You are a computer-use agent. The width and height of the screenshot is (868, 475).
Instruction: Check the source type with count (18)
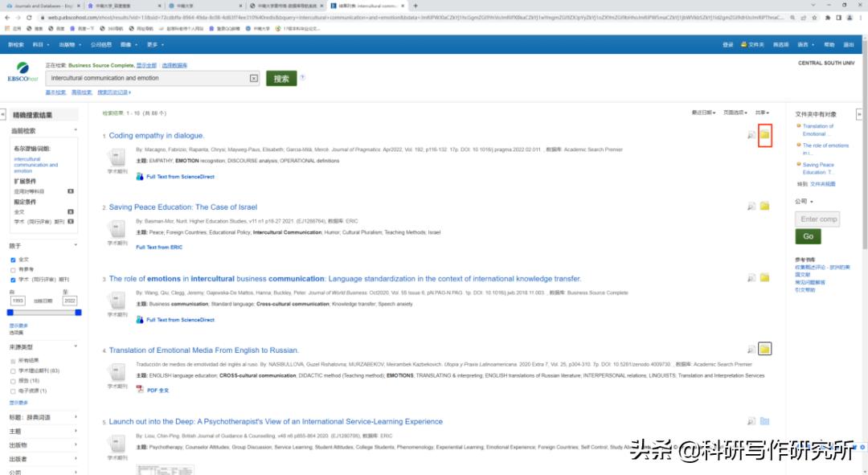pos(13,381)
